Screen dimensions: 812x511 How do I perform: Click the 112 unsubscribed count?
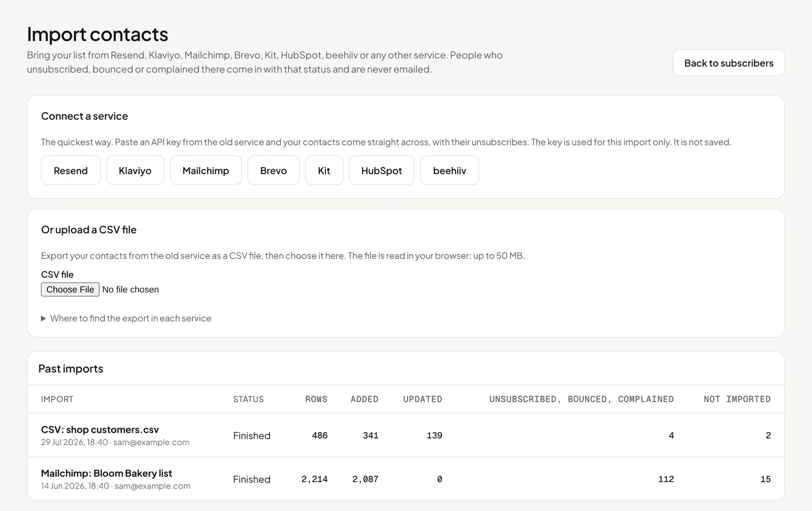tap(666, 479)
